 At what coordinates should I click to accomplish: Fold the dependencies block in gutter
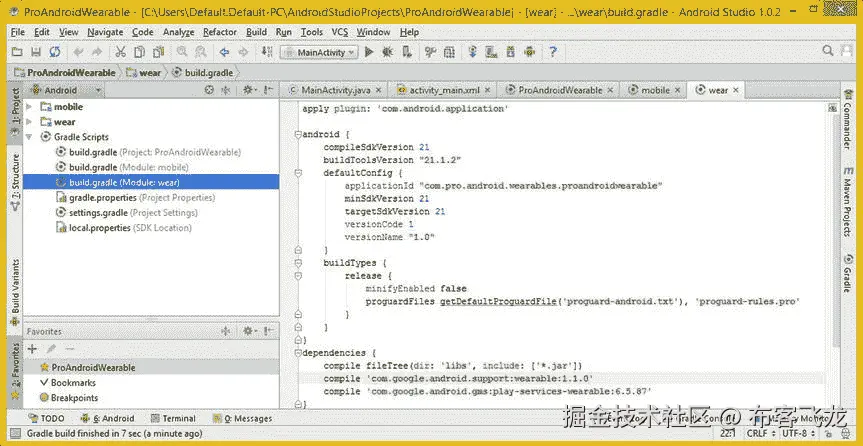(298, 353)
